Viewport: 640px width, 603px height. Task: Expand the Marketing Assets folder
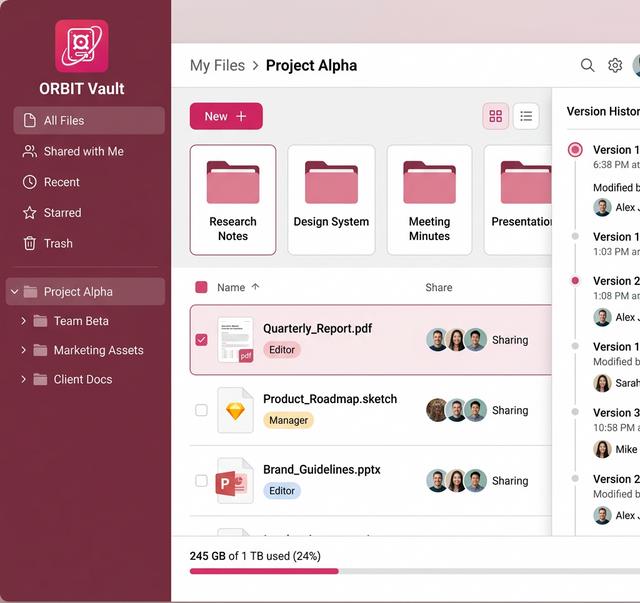pos(23,350)
